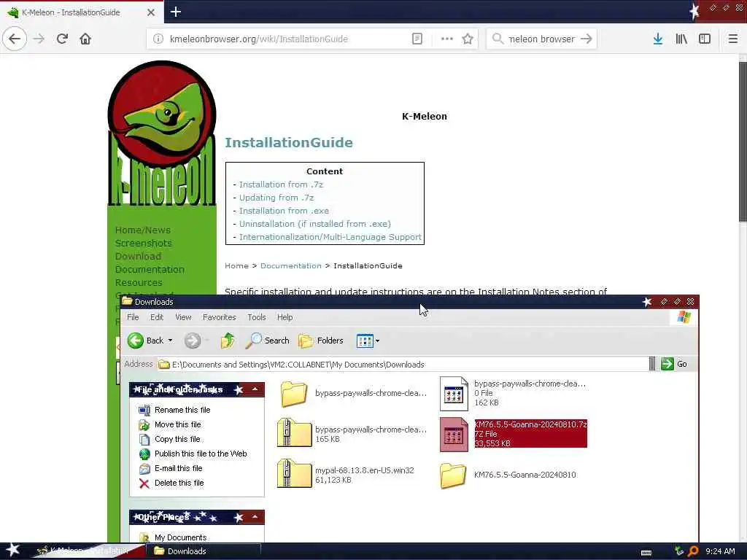This screenshot has height=560, width=747.
Task: Click the K-Meleon chameleon logo
Action: tap(161, 133)
